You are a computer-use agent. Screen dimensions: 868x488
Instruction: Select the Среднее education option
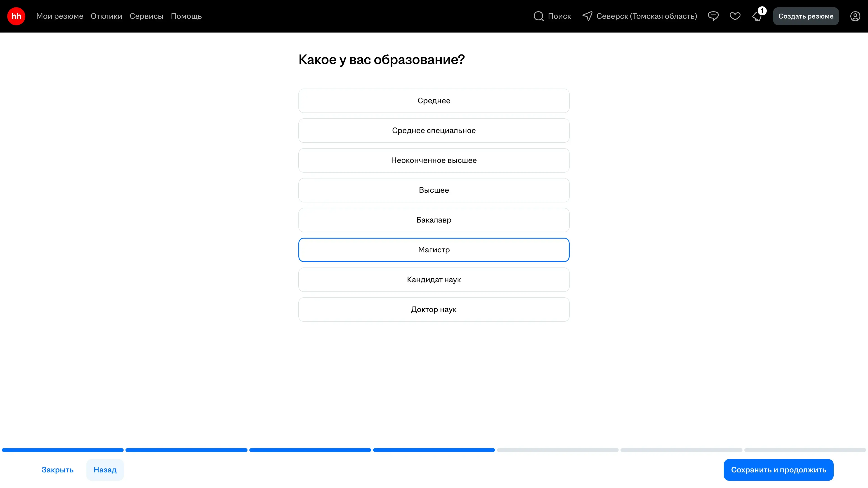434,101
